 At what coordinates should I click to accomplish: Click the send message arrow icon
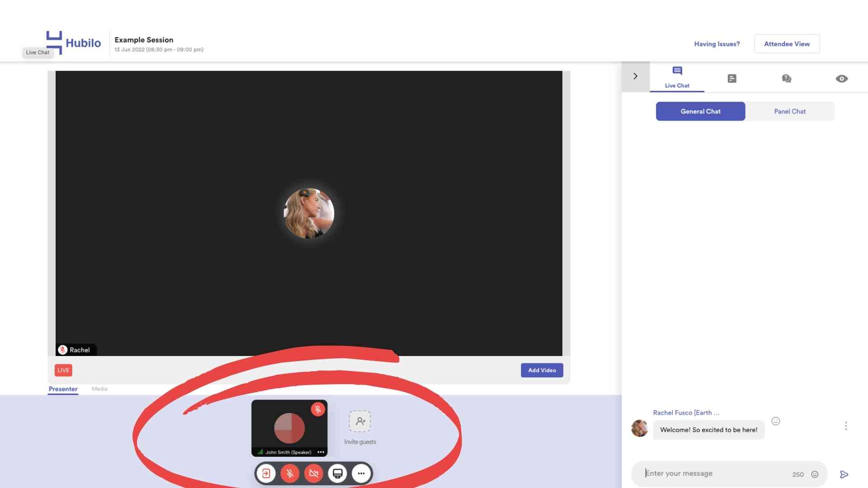[x=844, y=474]
